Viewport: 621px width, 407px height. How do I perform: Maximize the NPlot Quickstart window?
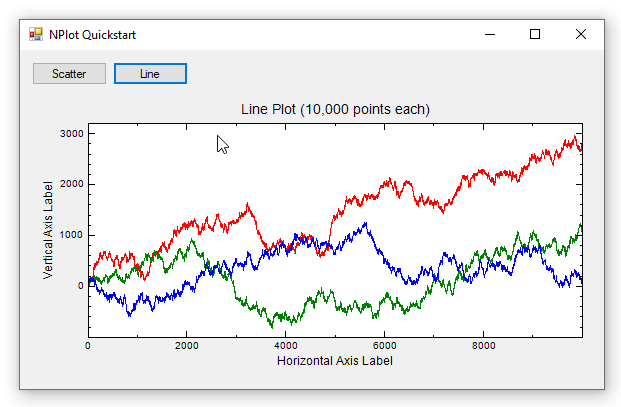click(x=535, y=34)
